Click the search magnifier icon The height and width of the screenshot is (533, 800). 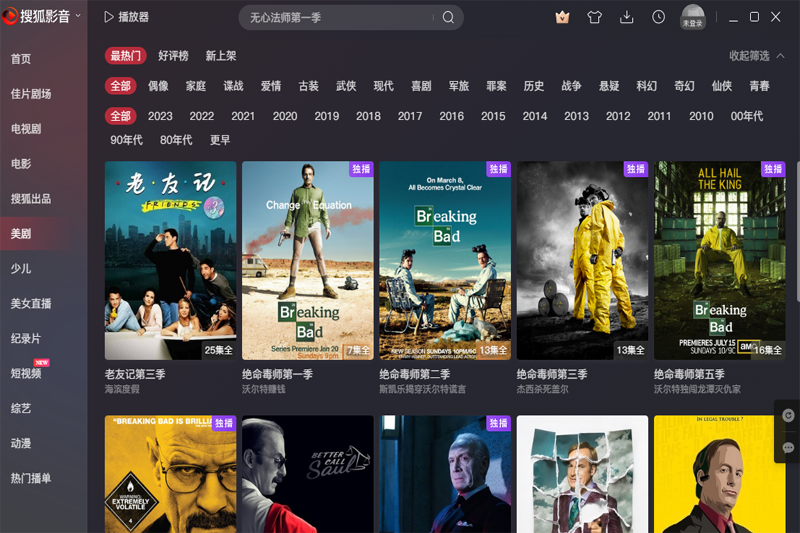448,17
